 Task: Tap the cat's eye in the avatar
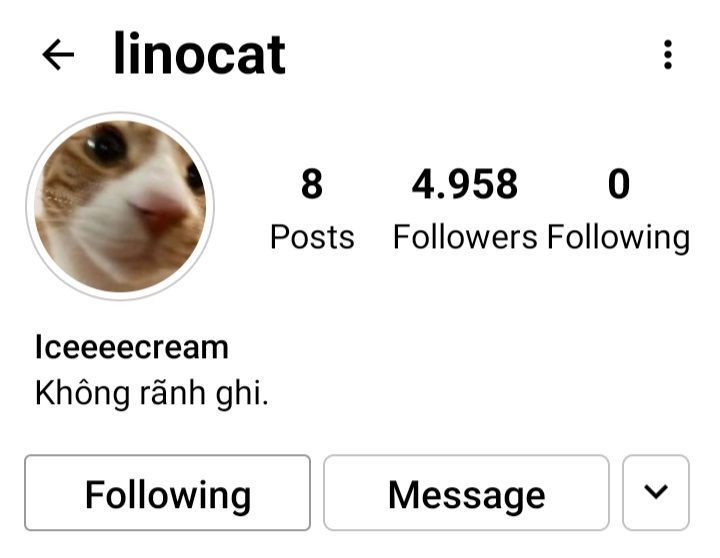click(107, 145)
